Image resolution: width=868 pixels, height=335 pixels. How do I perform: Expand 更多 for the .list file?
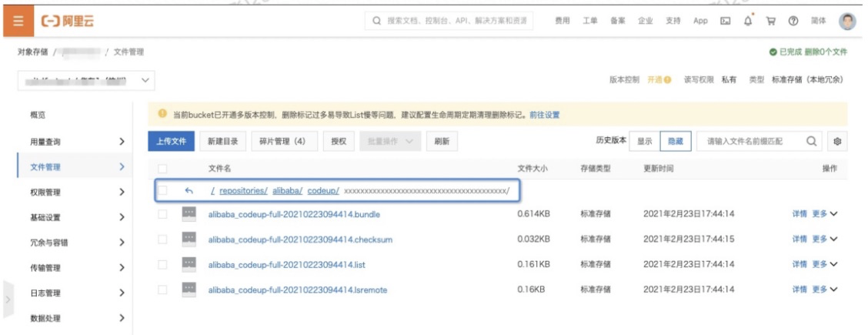tap(824, 264)
